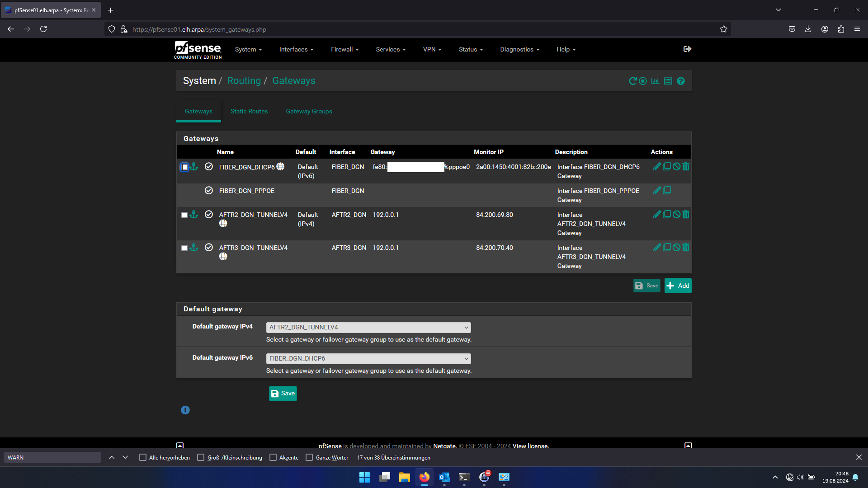Click the status check icon for FIBER_DGN_PPPOE
Screen dimensions: 868x488
tap(209, 191)
